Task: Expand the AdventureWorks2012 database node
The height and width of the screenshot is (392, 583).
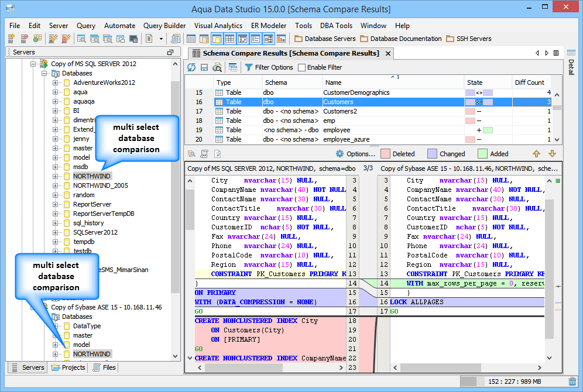Action: point(56,82)
